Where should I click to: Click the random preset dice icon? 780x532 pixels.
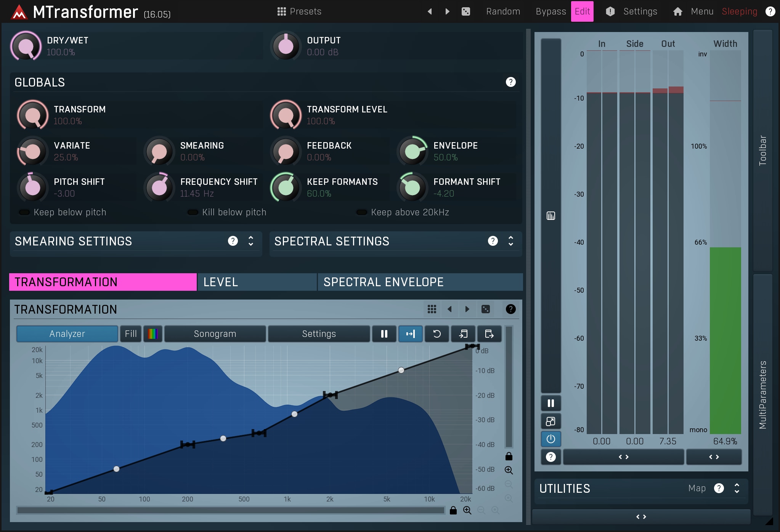(x=466, y=11)
